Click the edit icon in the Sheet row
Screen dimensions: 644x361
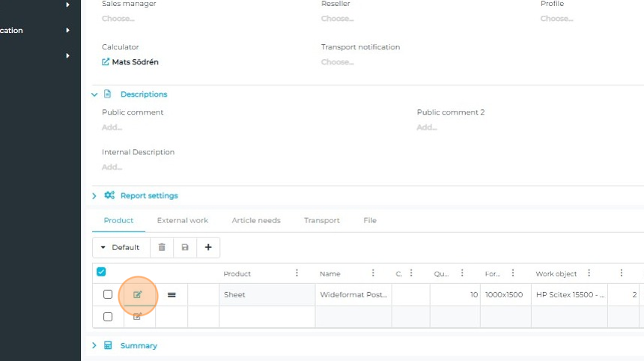137,295
